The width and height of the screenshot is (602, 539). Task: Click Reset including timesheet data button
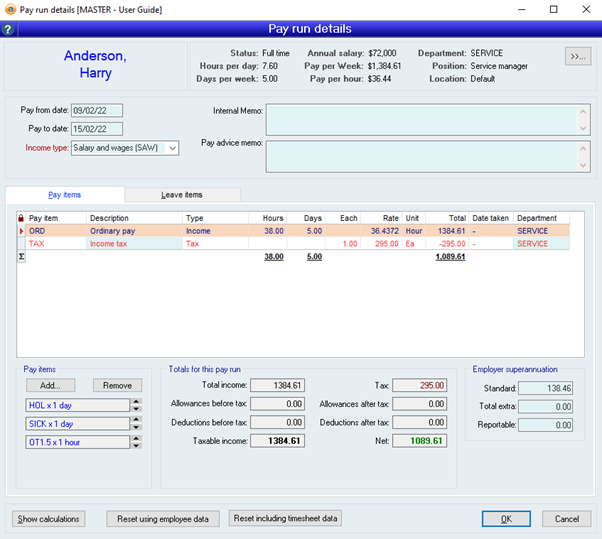(x=287, y=518)
